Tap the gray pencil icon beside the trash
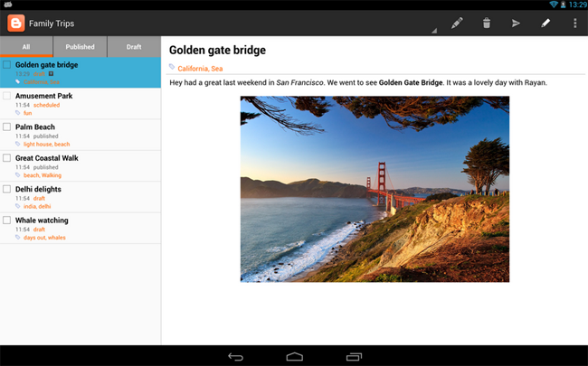This screenshot has height=366, width=588. (x=457, y=23)
